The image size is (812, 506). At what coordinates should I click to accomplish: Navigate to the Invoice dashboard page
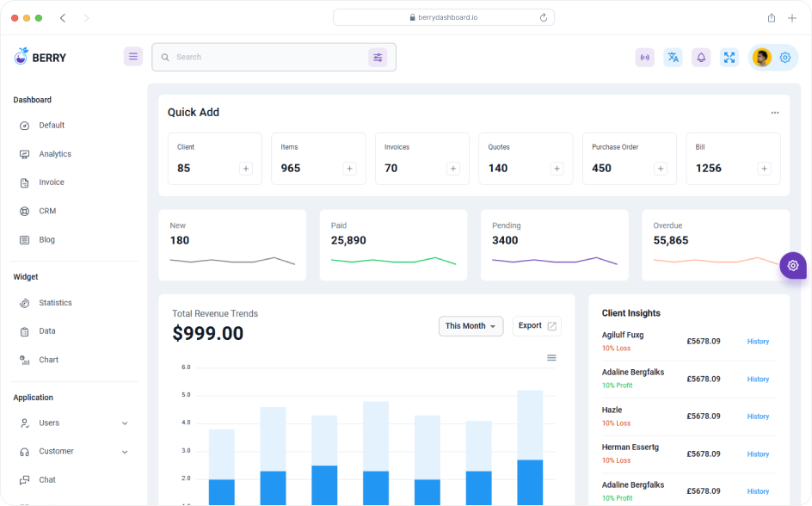click(x=50, y=182)
